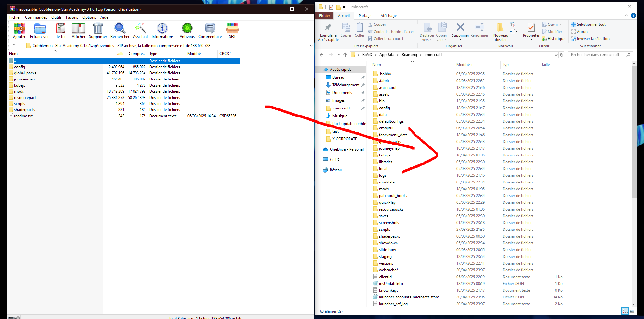
Task: Open the Commandes menu in WinRAR
Action: point(36,17)
